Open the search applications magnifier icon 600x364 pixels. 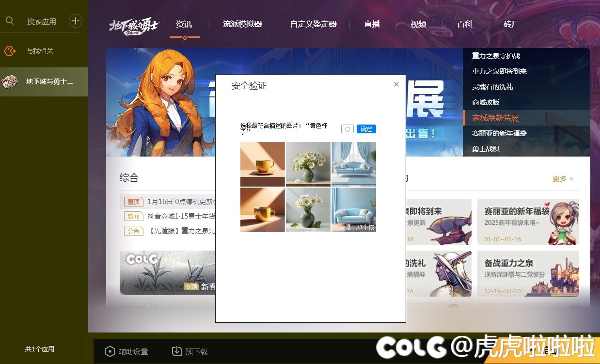pyautogui.click(x=11, y=21)
